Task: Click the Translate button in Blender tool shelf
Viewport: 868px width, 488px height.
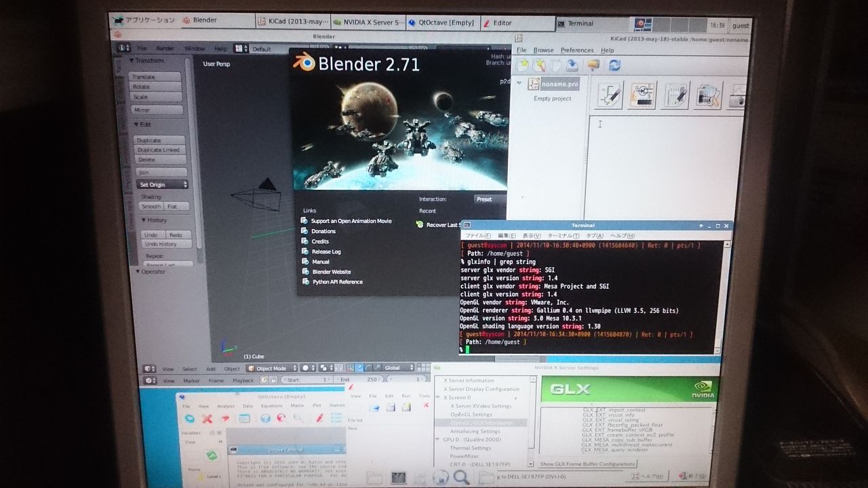Action: point(155,77)
